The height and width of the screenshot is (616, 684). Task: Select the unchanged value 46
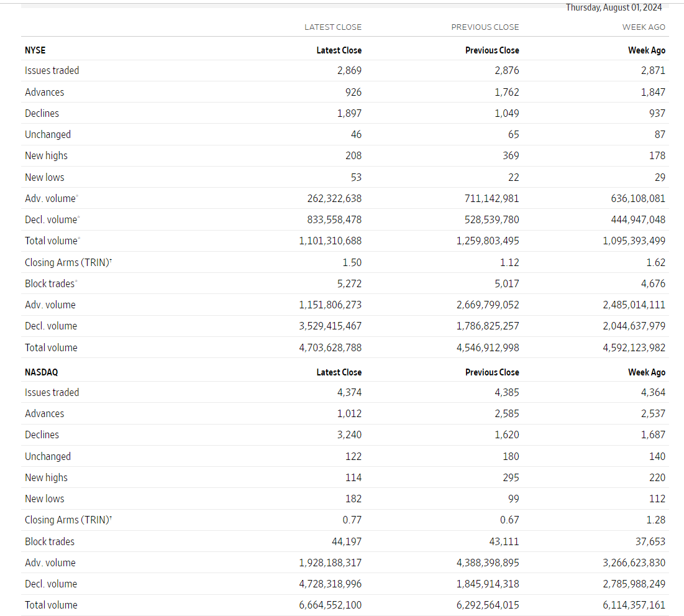tap(357, 134)
